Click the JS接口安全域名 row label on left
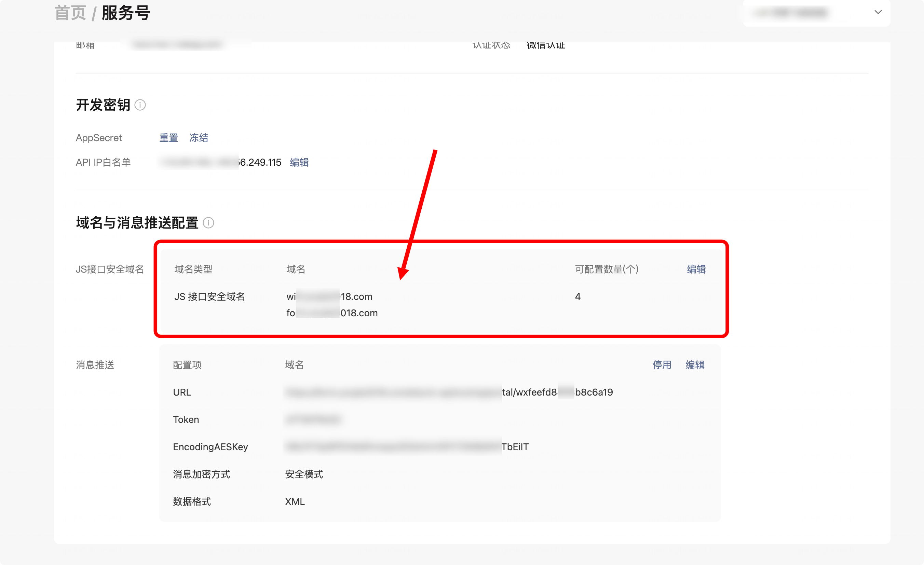Viewport: 924px width, 565px height. [110, 269]
